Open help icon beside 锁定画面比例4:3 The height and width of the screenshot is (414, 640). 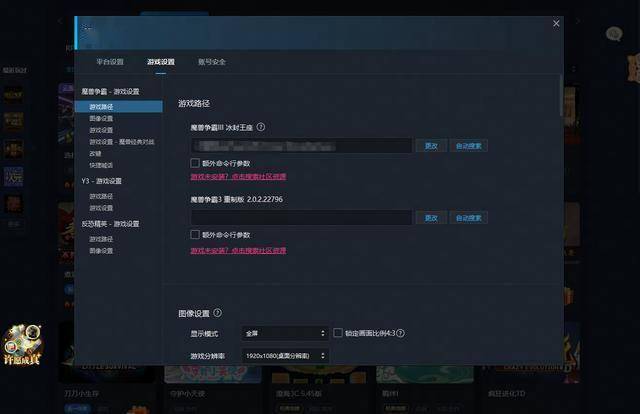coord(401,333)
